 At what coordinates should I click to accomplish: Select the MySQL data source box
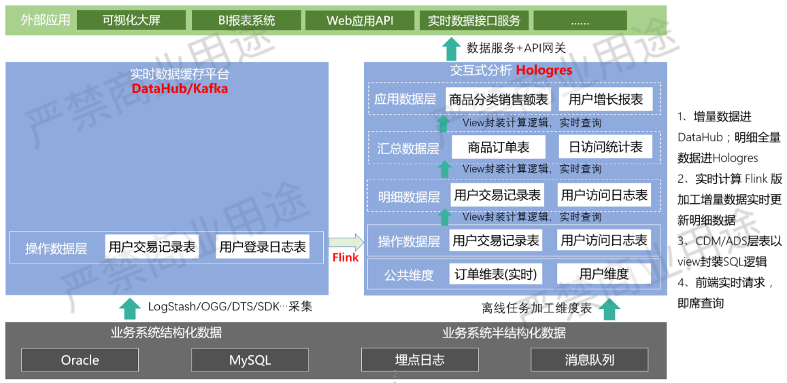(249, 359)
